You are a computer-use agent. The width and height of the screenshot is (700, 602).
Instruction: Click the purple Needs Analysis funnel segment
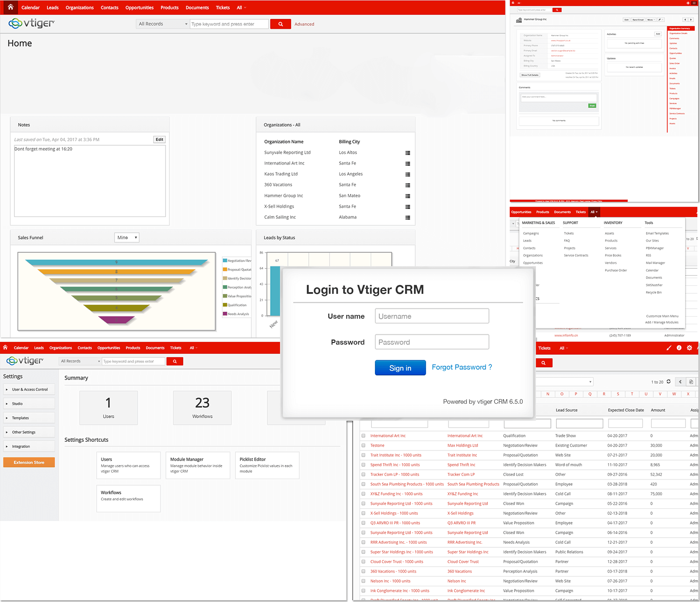pos(116,320)
